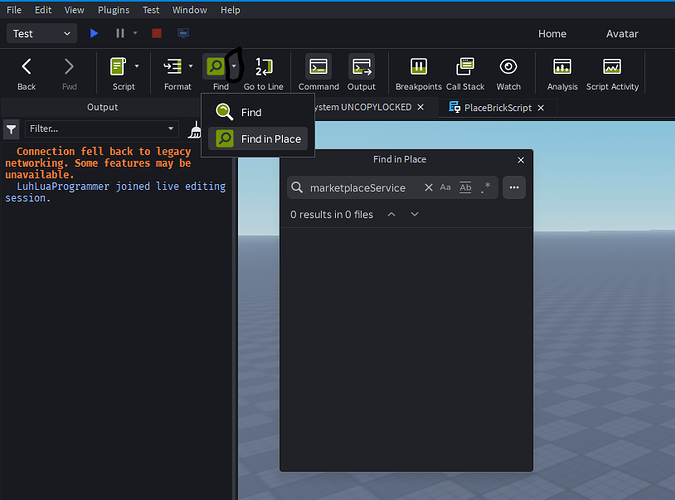Switch to the Avatar ribbon tab
Image resolution: width=675 pixels, height=500 pixels.
622,34
